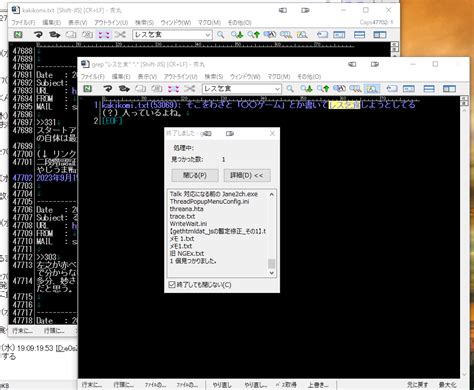Click 上書き function key in grep window
Viewport: 474px width, 390px height.
[318, 385]
